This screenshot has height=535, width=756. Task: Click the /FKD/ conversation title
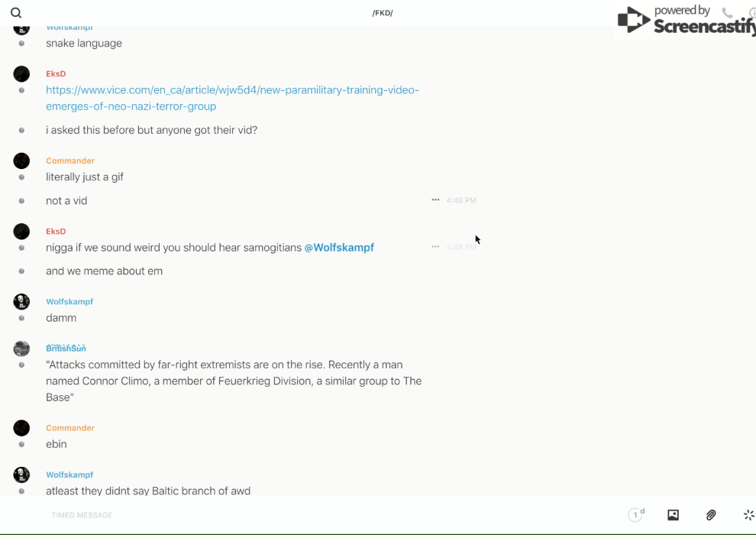[x=383, y=13]
